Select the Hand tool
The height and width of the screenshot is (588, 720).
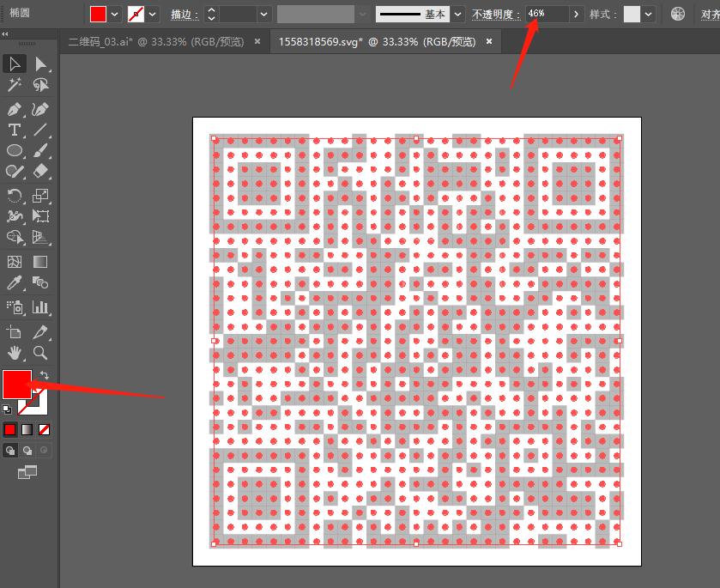pyautogui.click(x=15, y=353)
